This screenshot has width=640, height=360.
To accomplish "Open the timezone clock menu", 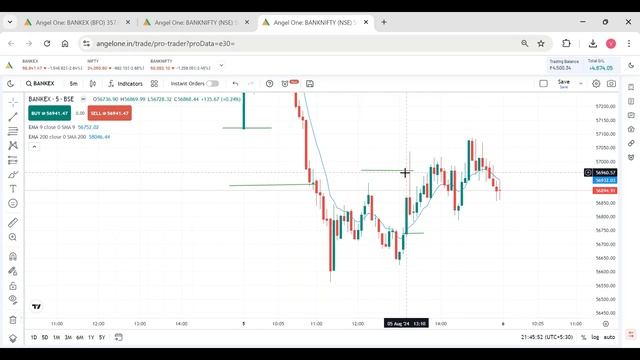I will coord(547,338).
